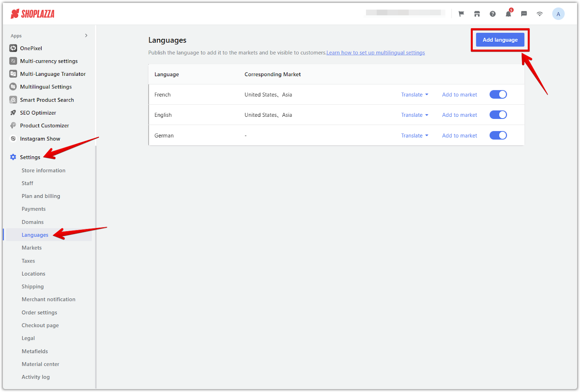Switch off the German language toggle
Screen dimensions: 580x392
(498, 136)
